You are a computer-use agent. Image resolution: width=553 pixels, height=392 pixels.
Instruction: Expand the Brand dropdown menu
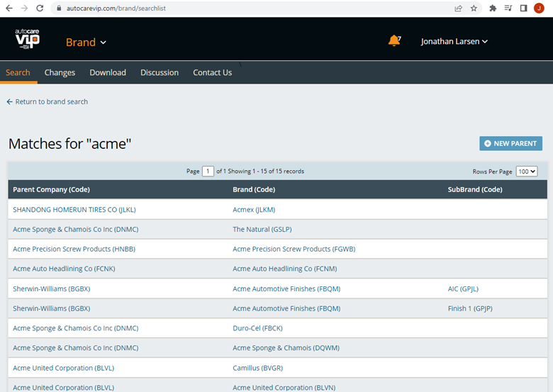[86, 43]
